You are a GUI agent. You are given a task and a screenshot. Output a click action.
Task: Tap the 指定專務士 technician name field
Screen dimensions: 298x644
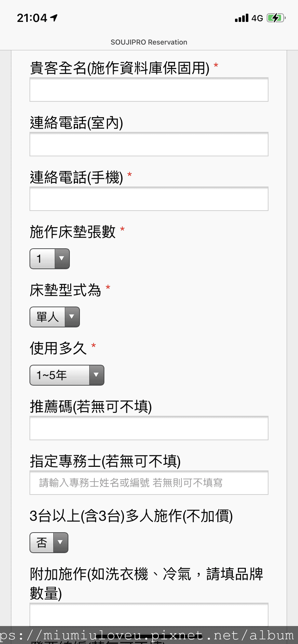coord(149,483)
